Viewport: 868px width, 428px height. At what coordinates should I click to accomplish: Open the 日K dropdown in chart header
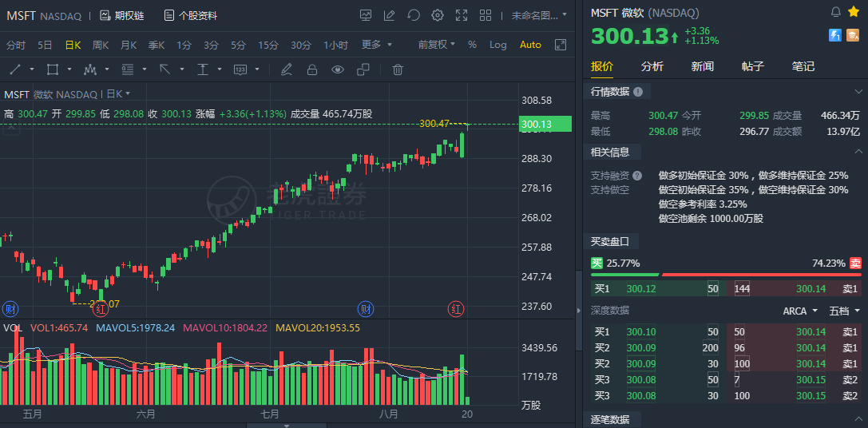pos(118,94)
